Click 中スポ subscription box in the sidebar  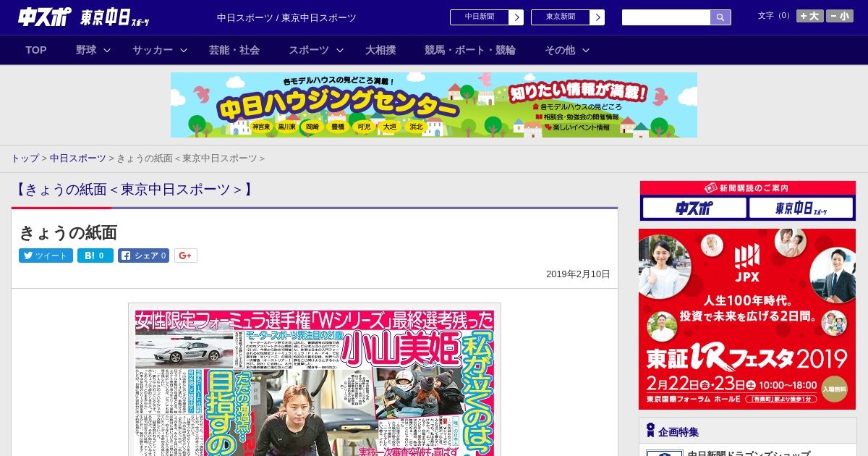click(x=694, y=208)
